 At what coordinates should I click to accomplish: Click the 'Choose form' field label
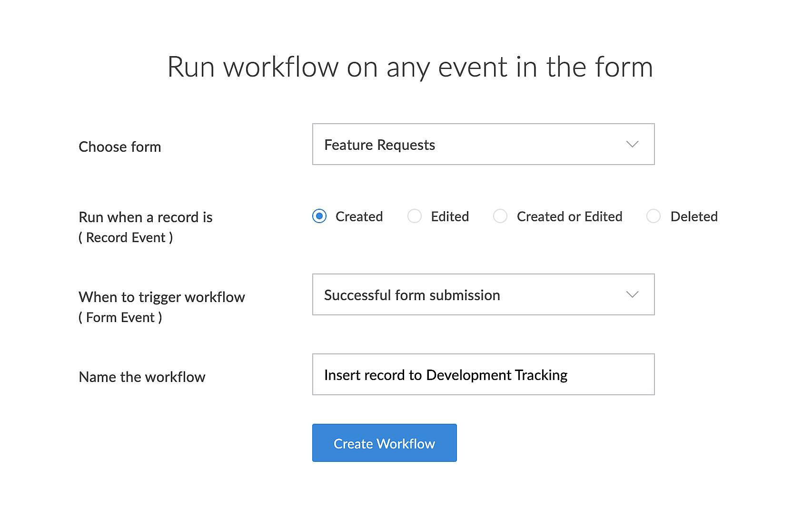[x=120, y=147]
